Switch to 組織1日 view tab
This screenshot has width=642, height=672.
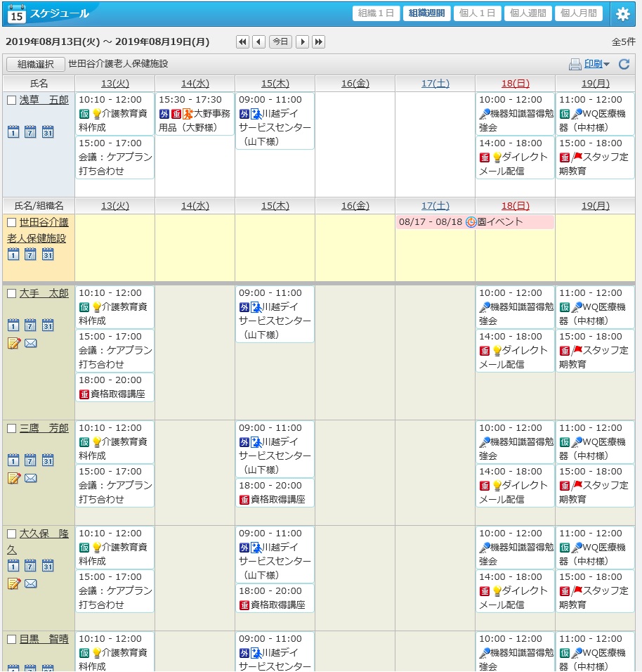click(x=376, y=13)
